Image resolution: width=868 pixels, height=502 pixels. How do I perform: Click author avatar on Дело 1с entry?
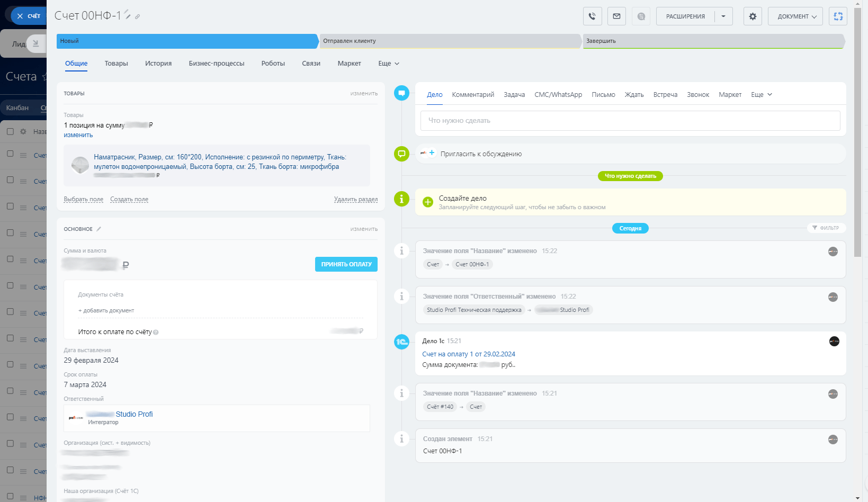834,342
